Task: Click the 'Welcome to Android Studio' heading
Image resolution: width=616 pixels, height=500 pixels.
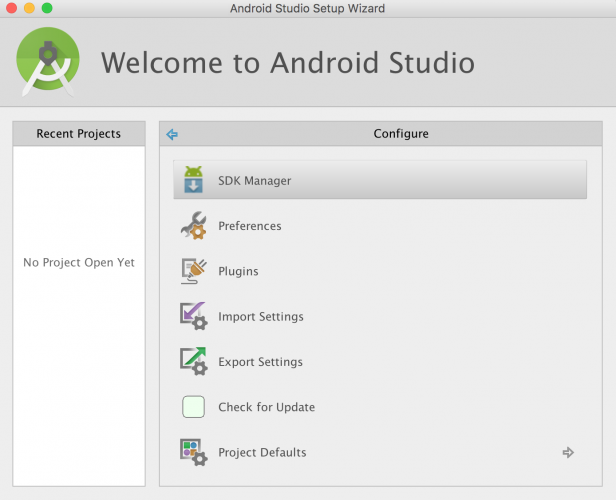Action: pos(288,62)
